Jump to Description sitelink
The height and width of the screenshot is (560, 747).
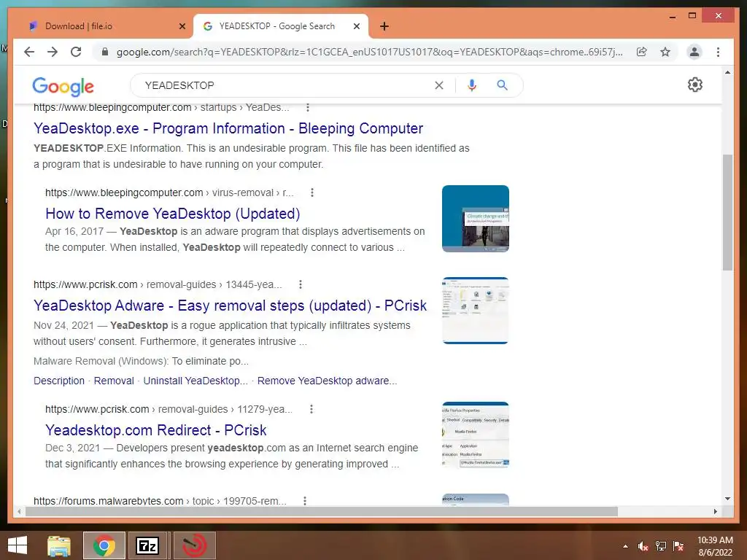(x=59, y=381)
